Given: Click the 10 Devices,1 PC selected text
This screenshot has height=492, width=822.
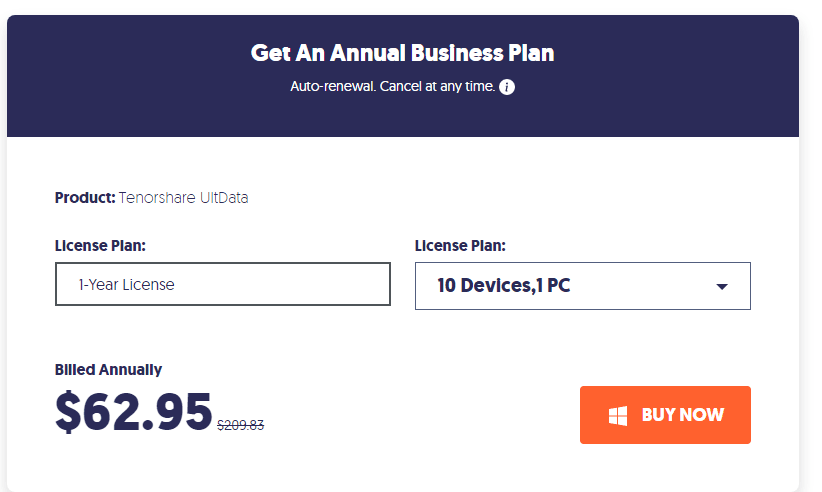Looking at the screenshot, I should coord(504,286).
